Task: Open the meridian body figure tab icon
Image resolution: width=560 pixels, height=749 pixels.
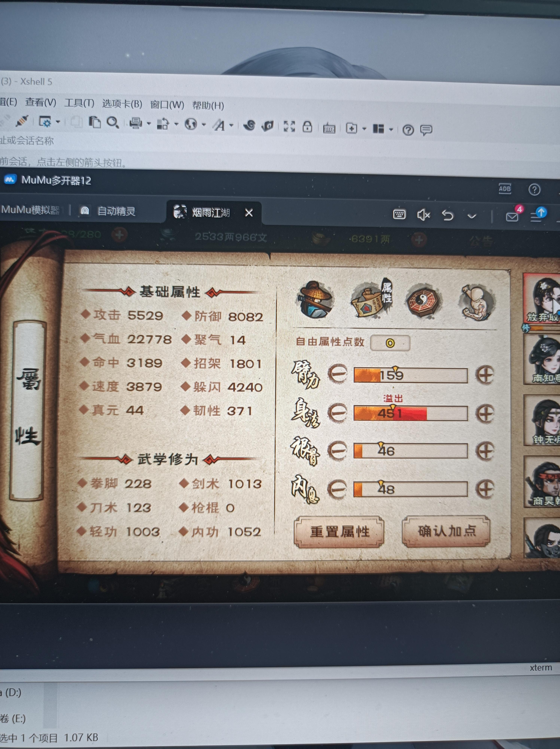Action: [x=477, y=302]
